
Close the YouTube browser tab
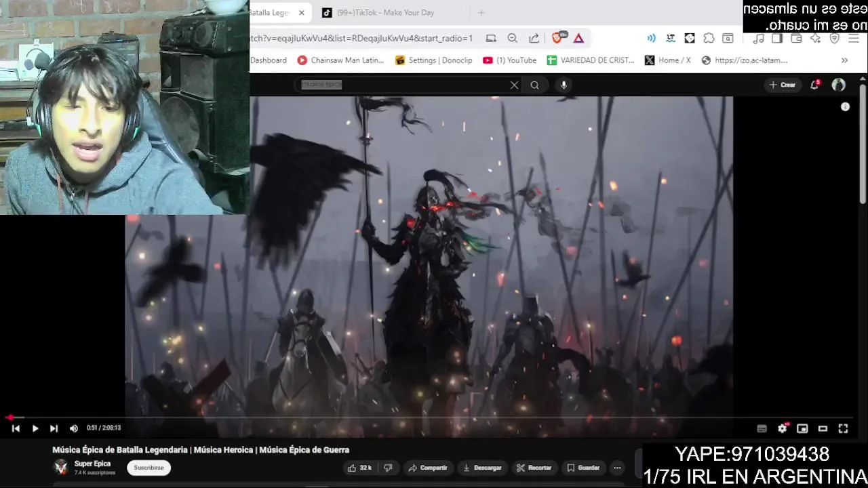[302, 13]
